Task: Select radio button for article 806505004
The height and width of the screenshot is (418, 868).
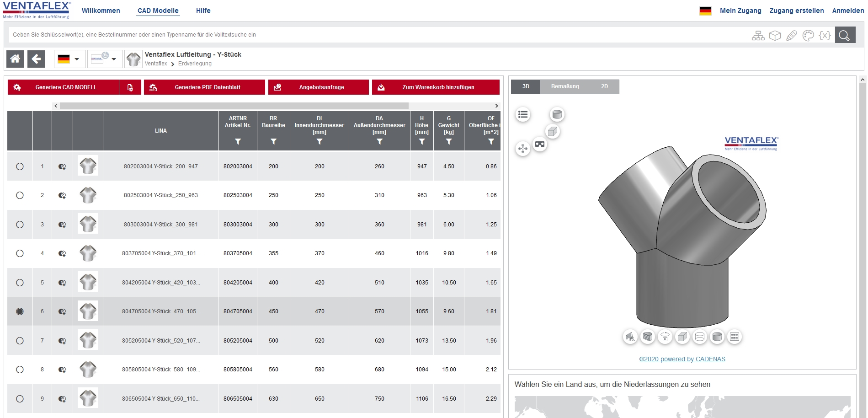Action: (20, 399)
